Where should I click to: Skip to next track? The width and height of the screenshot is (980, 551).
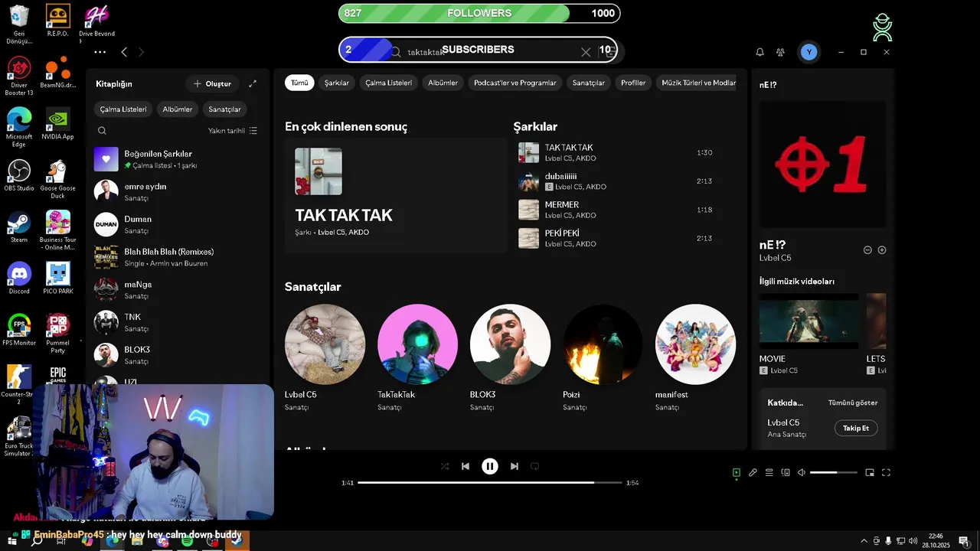514,466
